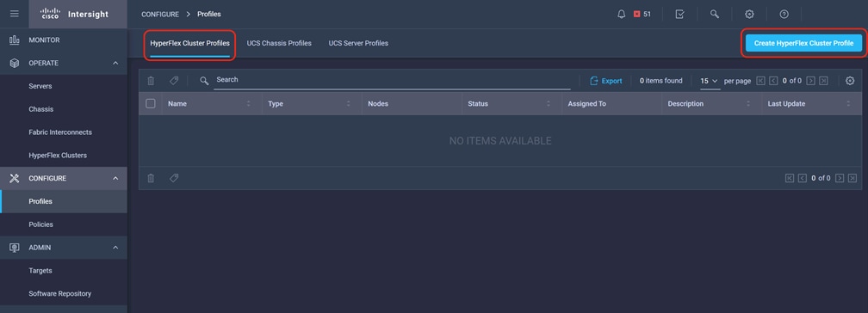This screenshot has width=868, height=313.
Task: Click the Profiles breadcrumb
Action: click(x=209, y=15)
